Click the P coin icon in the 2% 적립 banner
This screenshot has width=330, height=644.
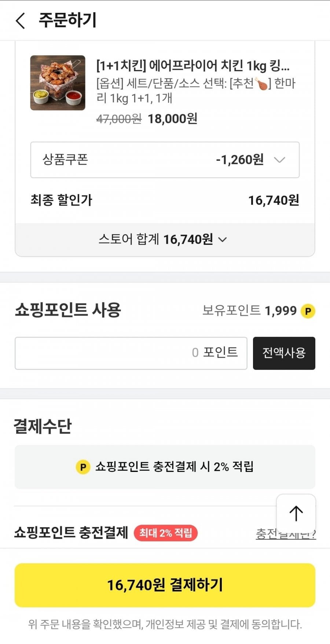[83, 467]
